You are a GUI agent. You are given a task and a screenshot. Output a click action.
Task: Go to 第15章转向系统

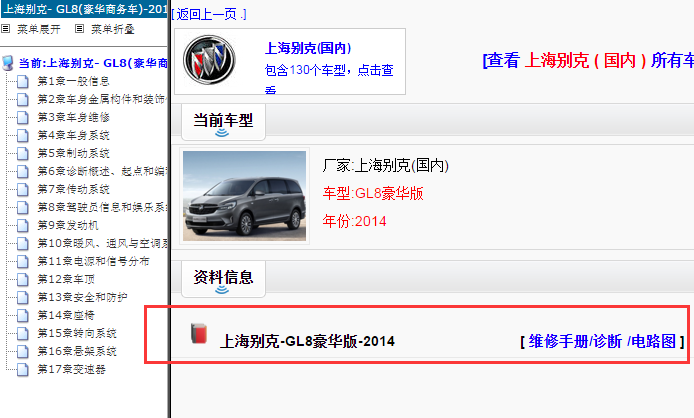coord(77,333)
